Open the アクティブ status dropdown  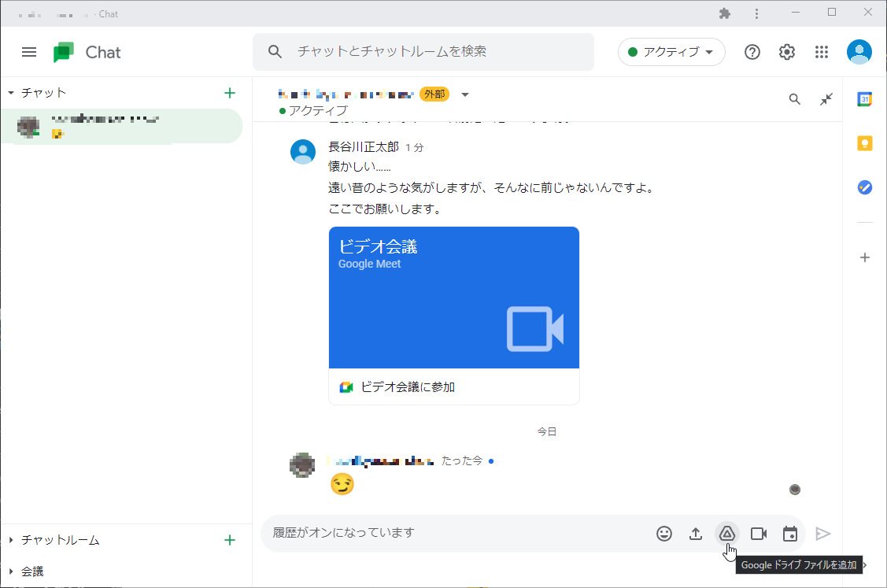tap(671, 52)
